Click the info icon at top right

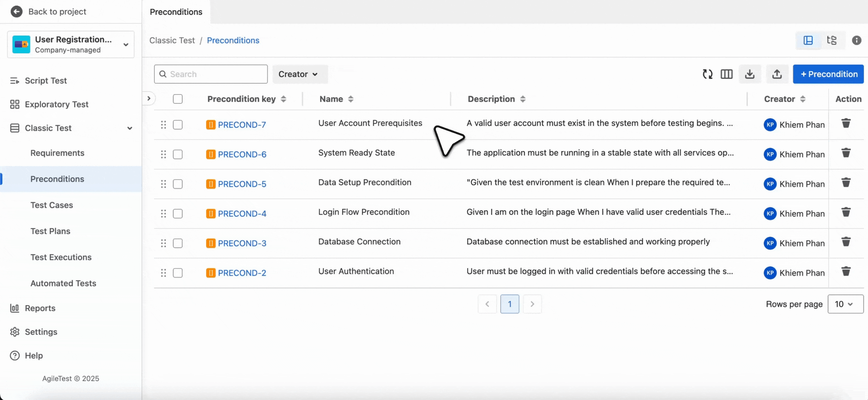pyautogui.click(x=857, y=40)
